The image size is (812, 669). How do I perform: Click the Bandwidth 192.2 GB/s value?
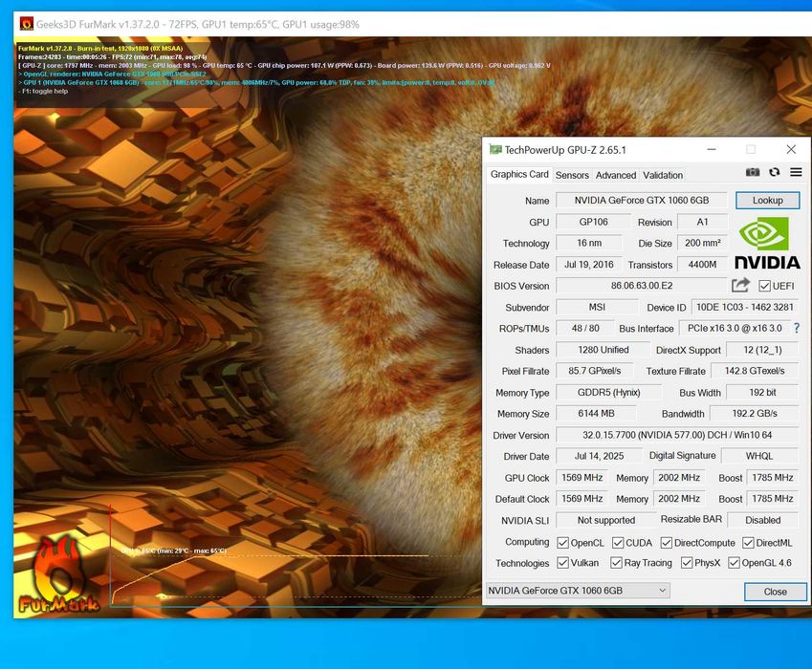(755, 414)
